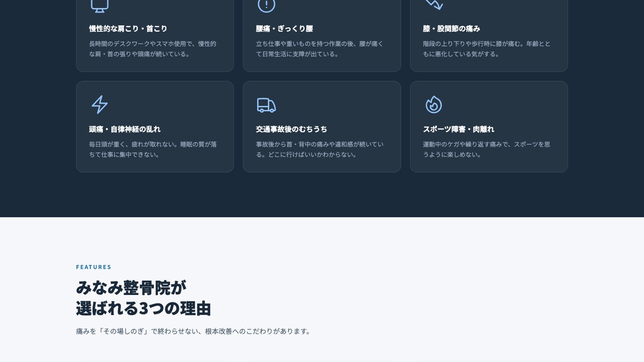Image resolution: width=644 pixels, height=362 pixels.
Task: Select the 膝・股関節の痛み card title
Action: pos(451,28)
